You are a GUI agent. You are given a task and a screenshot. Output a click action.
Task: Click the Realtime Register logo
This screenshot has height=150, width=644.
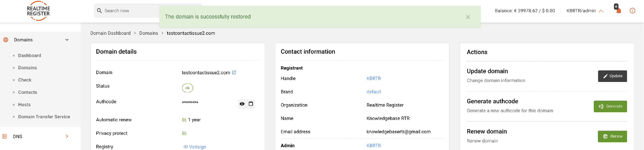coord(38,11)
